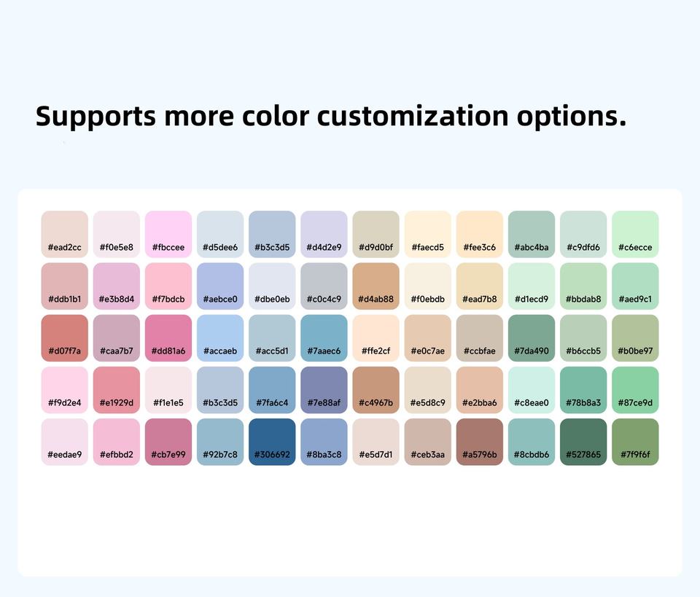Pick the coral #d07f7a swatch
This screenshot has width=700, height=597.
(x=64, y=337)
